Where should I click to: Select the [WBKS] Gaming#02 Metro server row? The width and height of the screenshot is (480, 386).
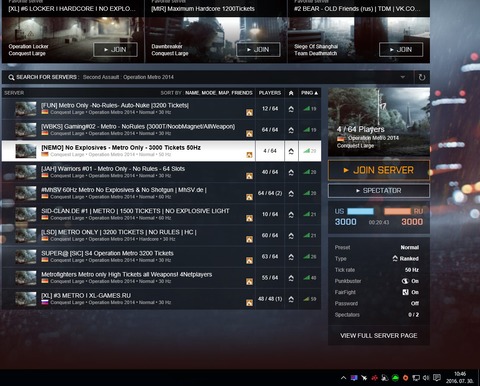161,130
